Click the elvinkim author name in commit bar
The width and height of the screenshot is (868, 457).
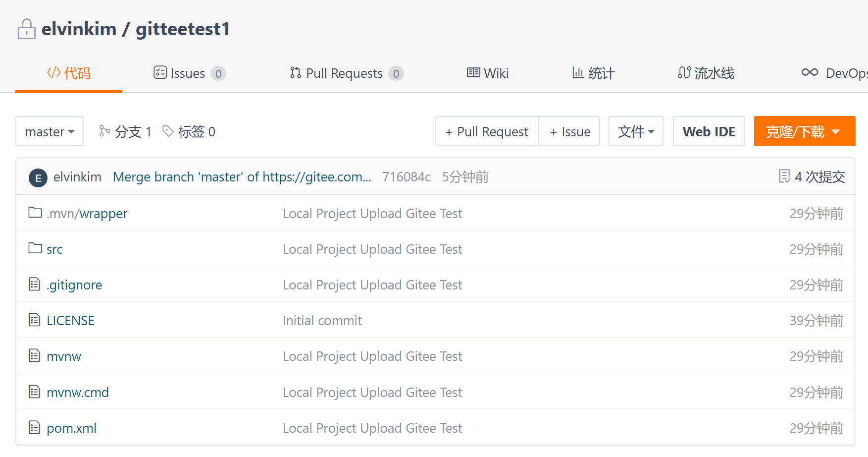[77, 177]
